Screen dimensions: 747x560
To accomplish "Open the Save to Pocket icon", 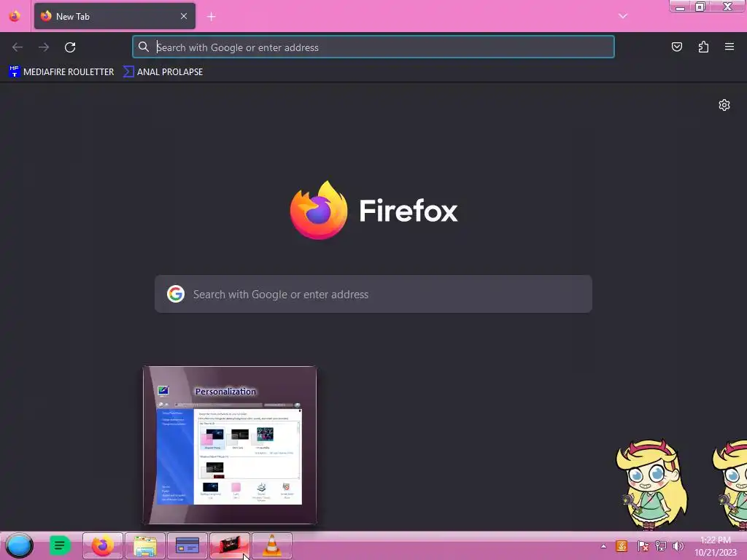I will tap(676, 47).
